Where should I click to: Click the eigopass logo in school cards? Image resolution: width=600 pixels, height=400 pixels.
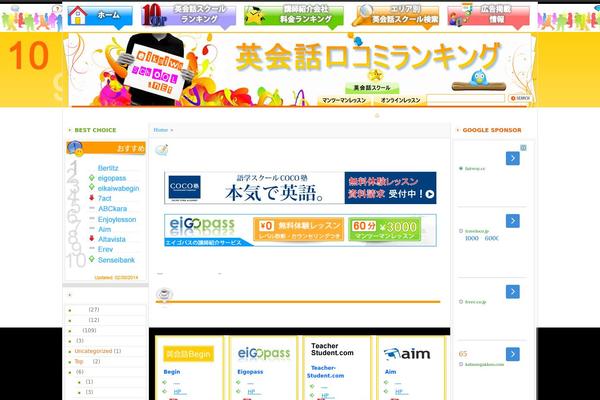(x=264, y=354)
